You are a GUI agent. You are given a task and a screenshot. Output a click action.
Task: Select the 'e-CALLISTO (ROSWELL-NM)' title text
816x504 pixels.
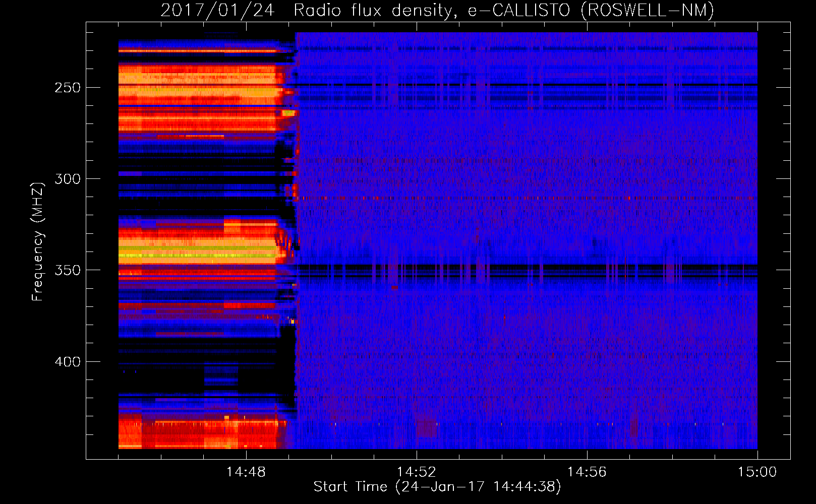591,10
